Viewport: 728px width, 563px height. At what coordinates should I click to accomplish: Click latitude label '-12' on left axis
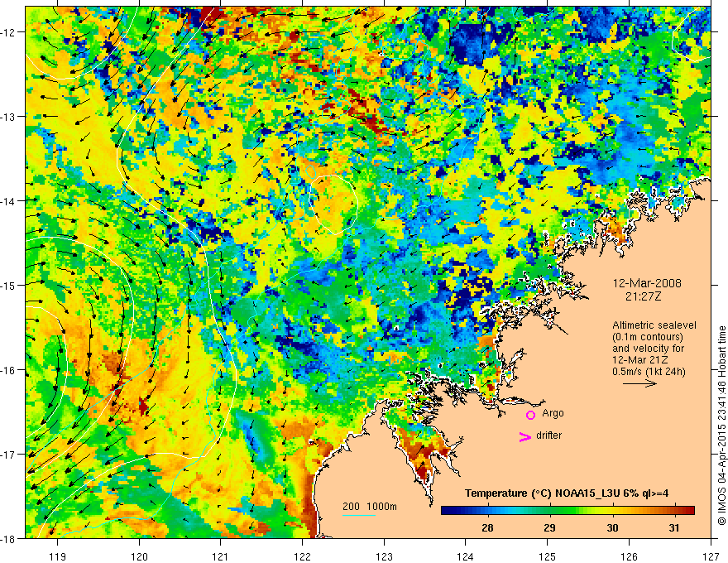point(9,32)
